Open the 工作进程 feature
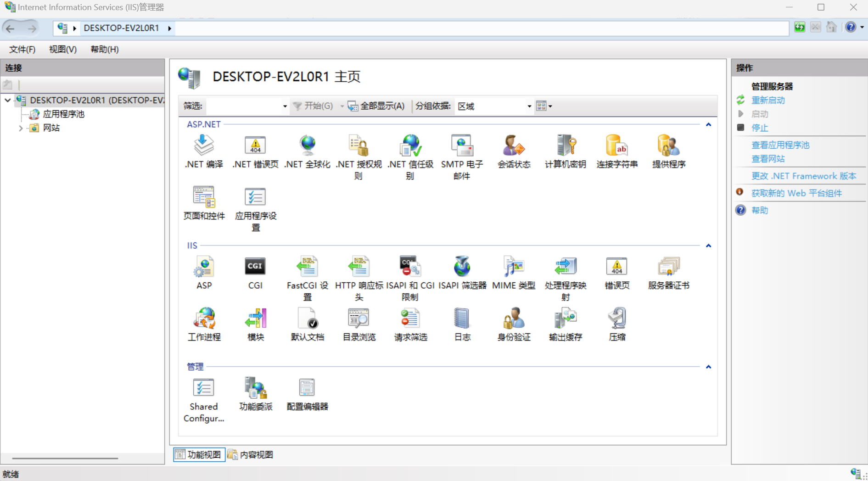Viewport: 868px width, 481px height. 204,324
